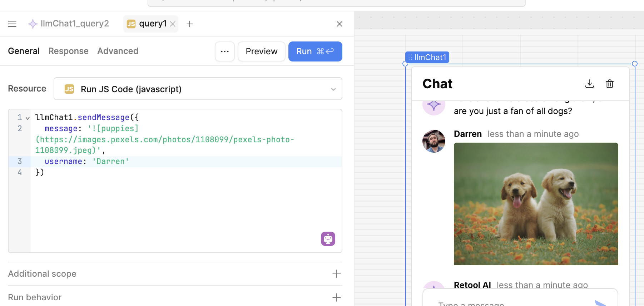
Task: Click the Retool AI sparkle avatar
Action: [x=434, y=285]
